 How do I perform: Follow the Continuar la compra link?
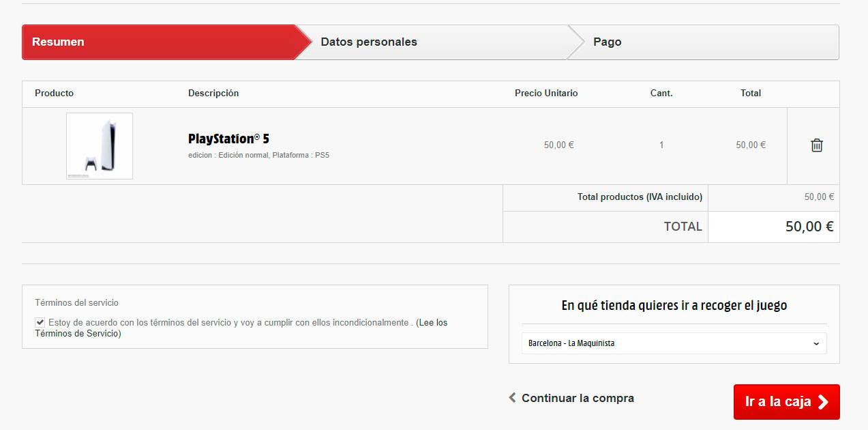(578, 398)
